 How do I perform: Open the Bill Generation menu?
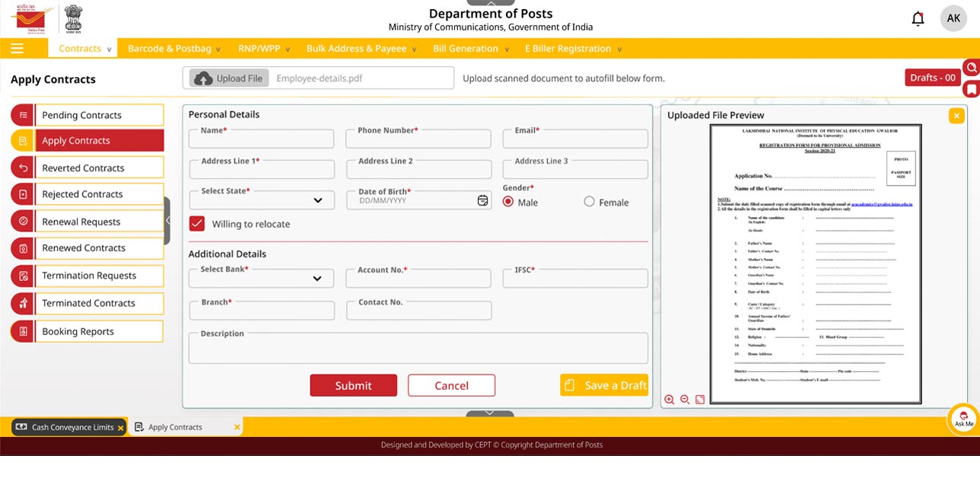469,49
